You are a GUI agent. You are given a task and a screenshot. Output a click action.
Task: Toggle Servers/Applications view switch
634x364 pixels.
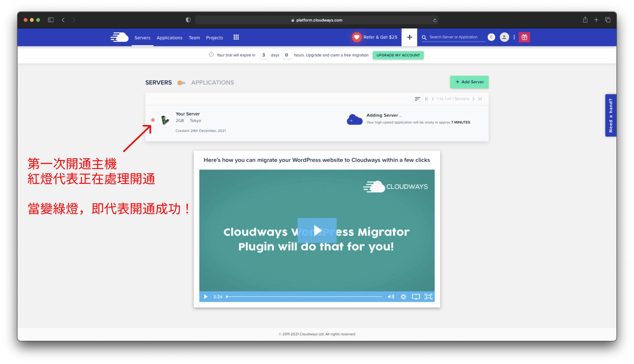coord(181,83)
